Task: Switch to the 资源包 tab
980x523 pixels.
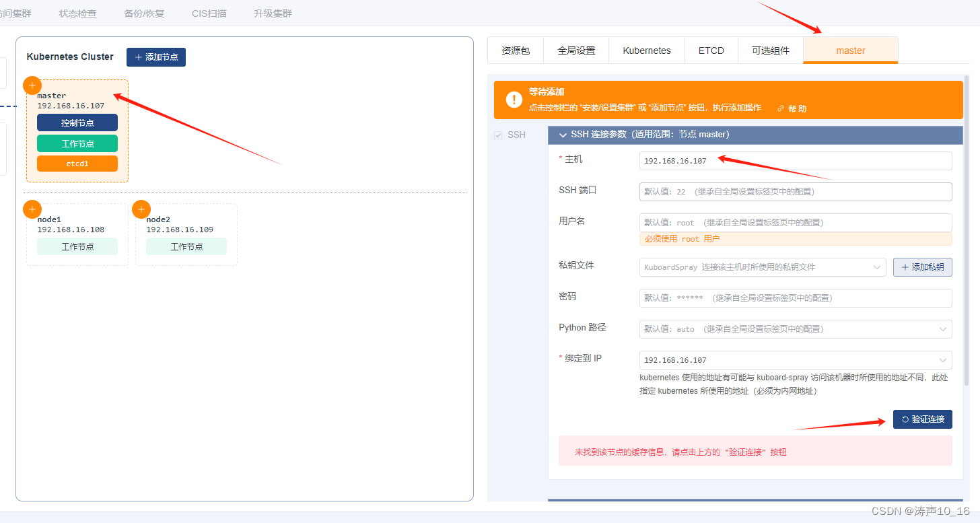Action: (516, 50)
